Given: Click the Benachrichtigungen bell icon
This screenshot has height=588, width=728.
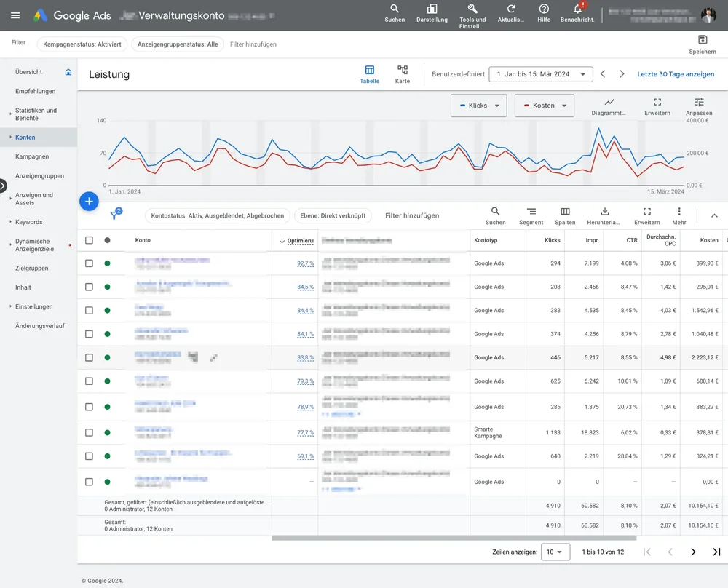Looking at the screenshot, I should 577,9.
